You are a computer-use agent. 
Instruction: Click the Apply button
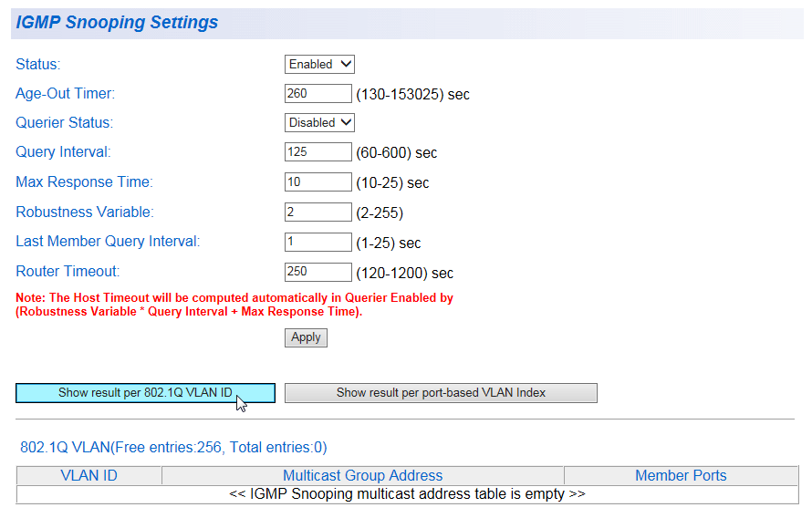click(306, 337)
